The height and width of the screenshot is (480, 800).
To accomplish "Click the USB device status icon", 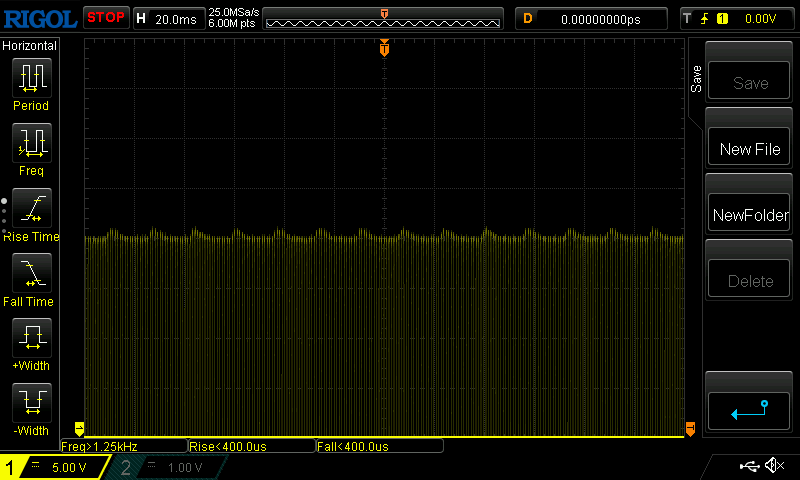I will pyautogui.click(x=749, y=466).
